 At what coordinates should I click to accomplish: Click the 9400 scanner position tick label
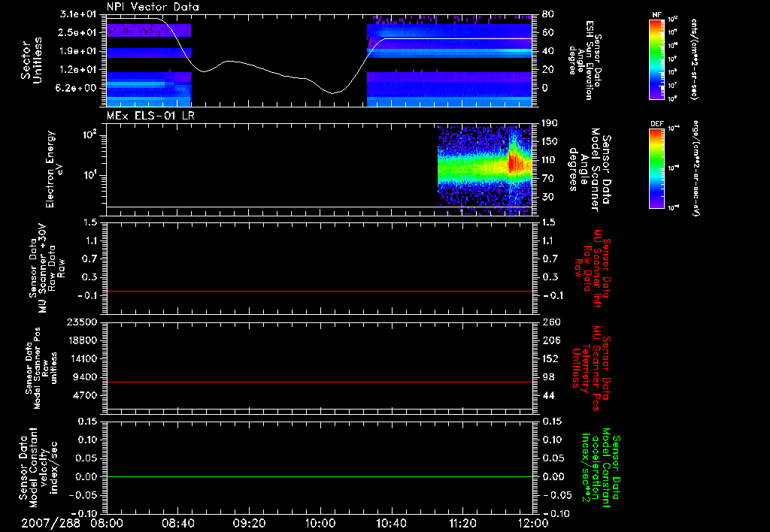coord(84,377)
